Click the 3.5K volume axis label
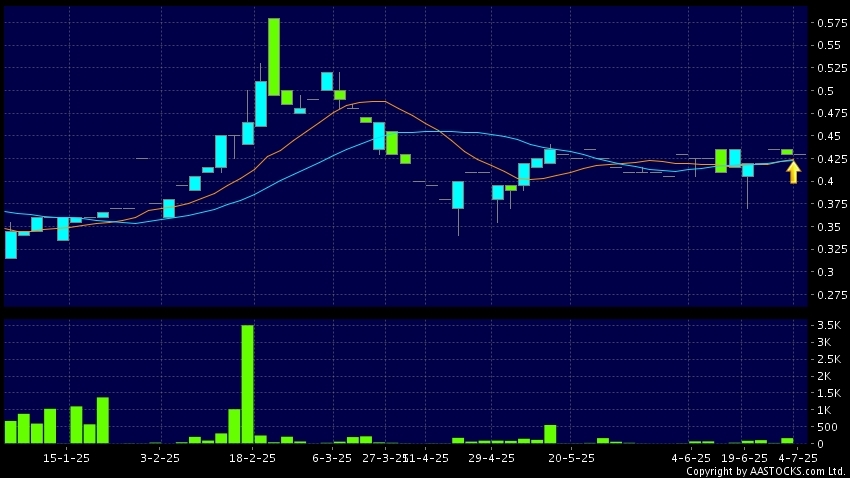Image resolution: width=850 pixels, height=478 pixels. coord(829,325)
